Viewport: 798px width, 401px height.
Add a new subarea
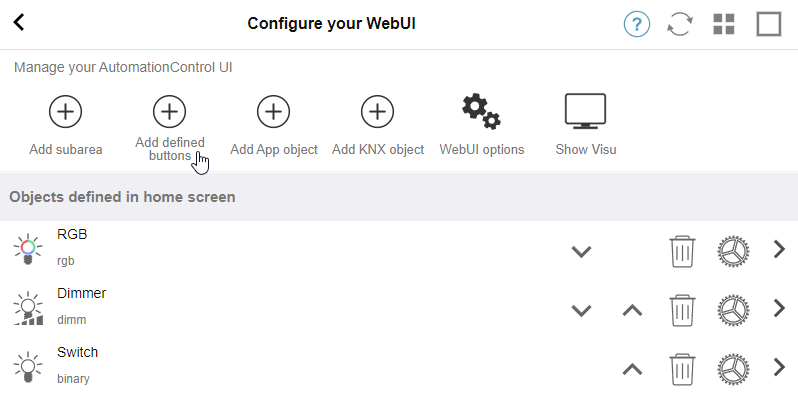[x=66, y=111]
